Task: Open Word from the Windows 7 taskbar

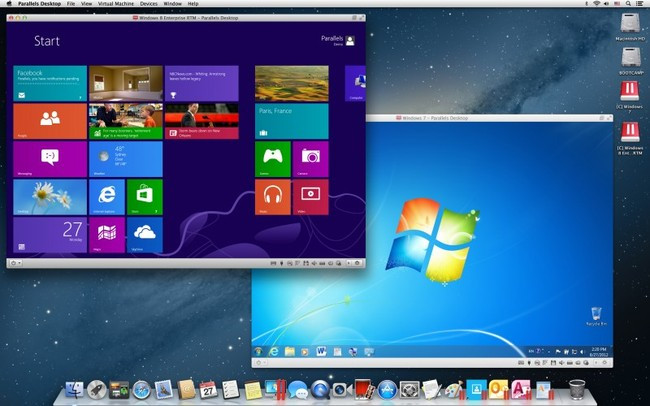Action: coord(322,352)
